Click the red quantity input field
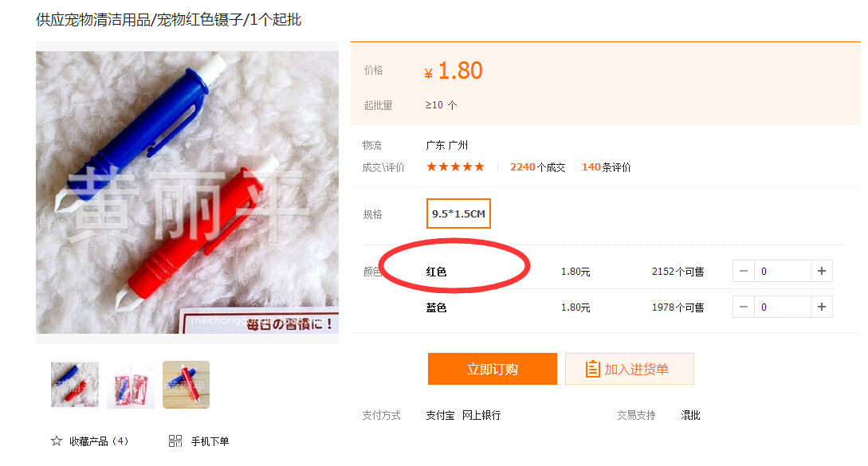This screenshot has height=466, width=868. tap(783, 271)
